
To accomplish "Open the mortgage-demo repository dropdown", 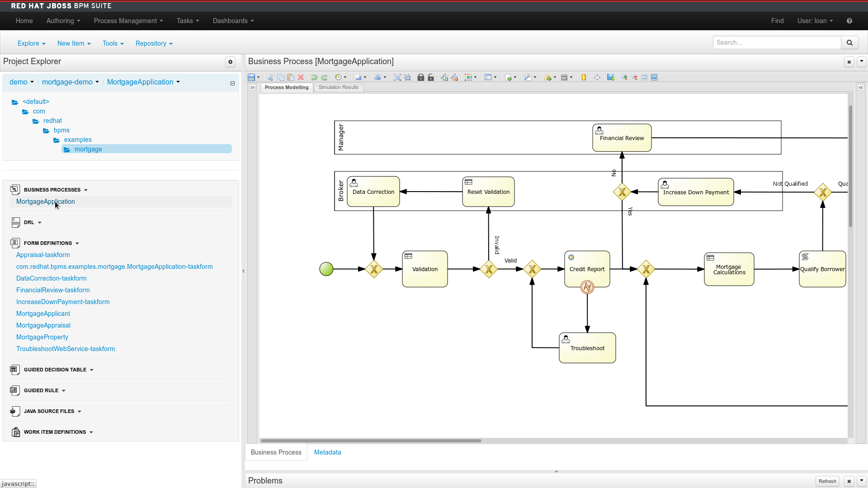I will tap(70, 82).
